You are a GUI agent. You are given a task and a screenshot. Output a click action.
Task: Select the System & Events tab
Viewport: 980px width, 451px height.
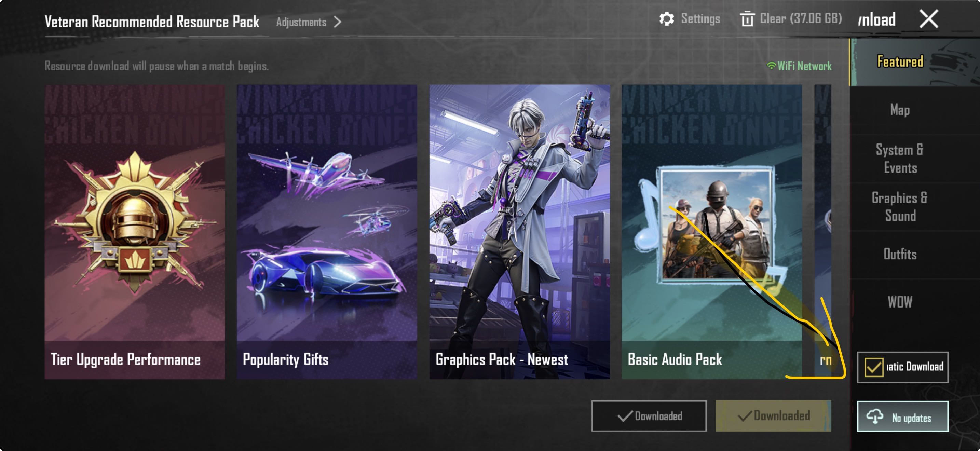(x=899, y=159)
